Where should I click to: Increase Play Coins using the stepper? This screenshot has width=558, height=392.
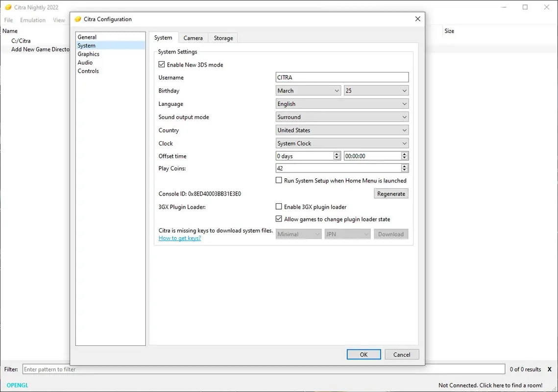click(405, 166)
